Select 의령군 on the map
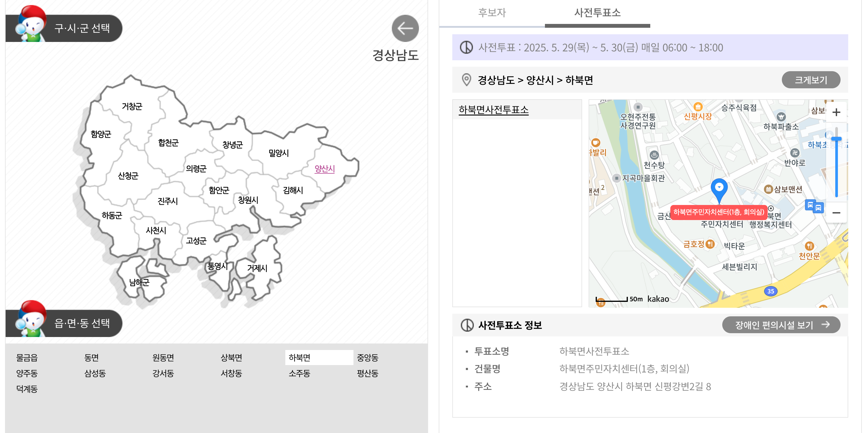This screenshot has width=868, height=433. coord(196,169)
